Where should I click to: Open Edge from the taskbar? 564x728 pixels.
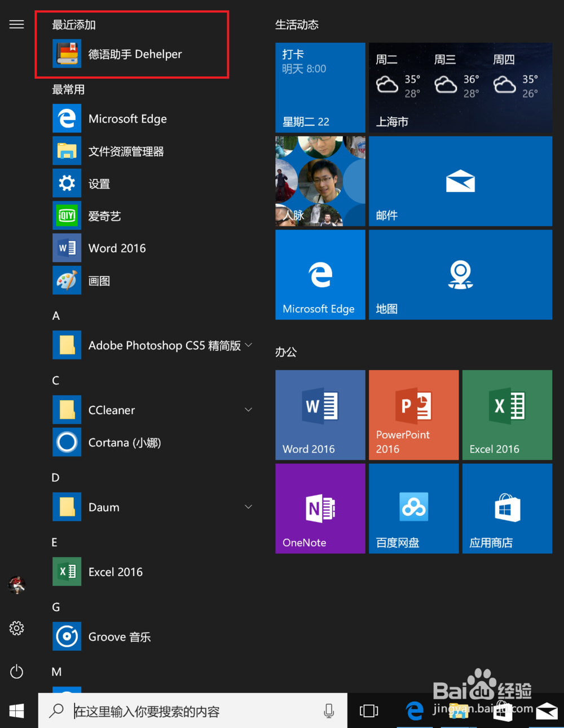(415, 711)
